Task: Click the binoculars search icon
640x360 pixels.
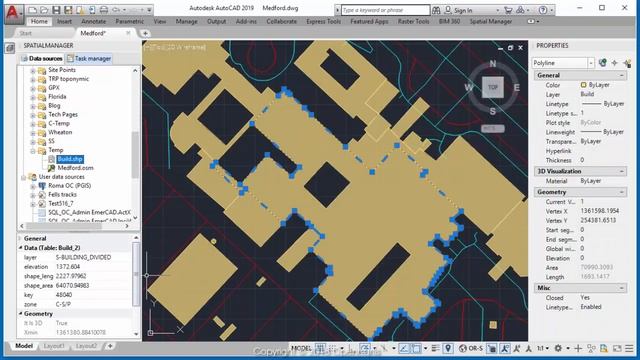Action: click(x=436, y=10)
